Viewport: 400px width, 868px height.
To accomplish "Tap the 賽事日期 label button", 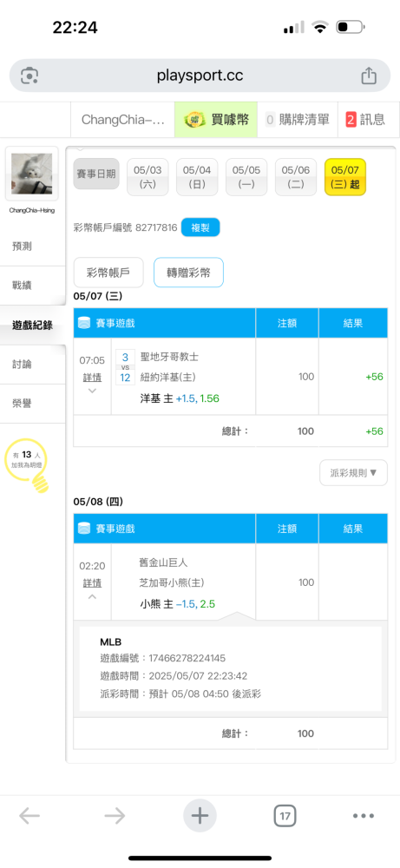I will (x=96, y=174).
